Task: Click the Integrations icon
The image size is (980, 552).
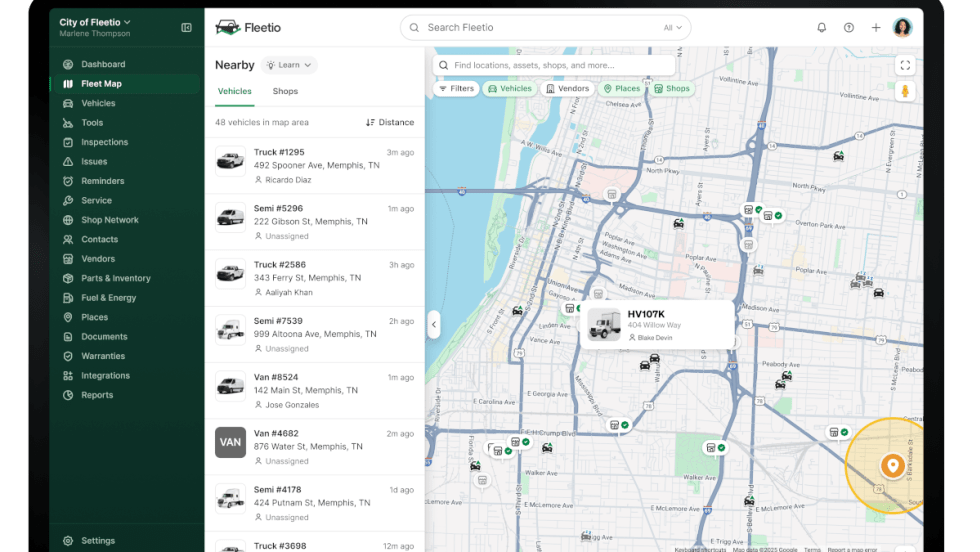Action: click(x=68, y=376)
